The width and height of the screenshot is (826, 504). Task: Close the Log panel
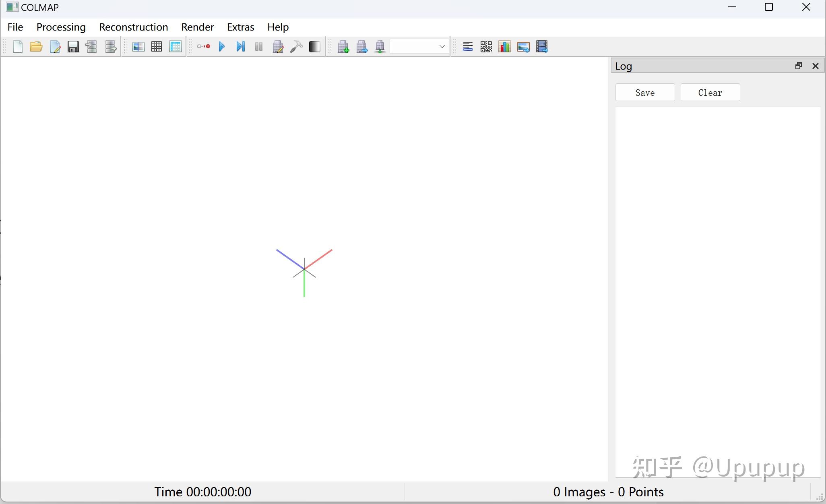click(816, 66)
